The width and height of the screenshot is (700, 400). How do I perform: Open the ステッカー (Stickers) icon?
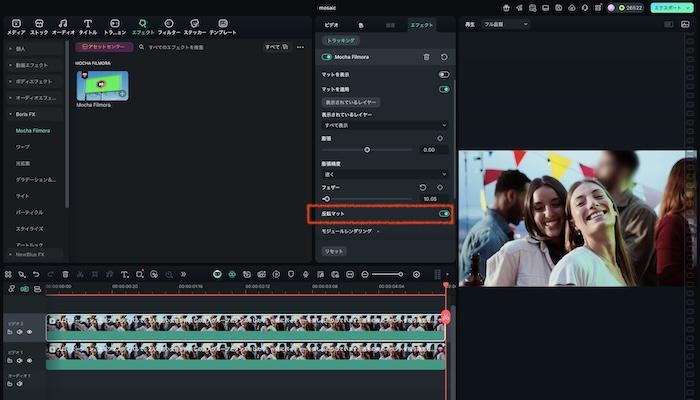click(194, 25)
